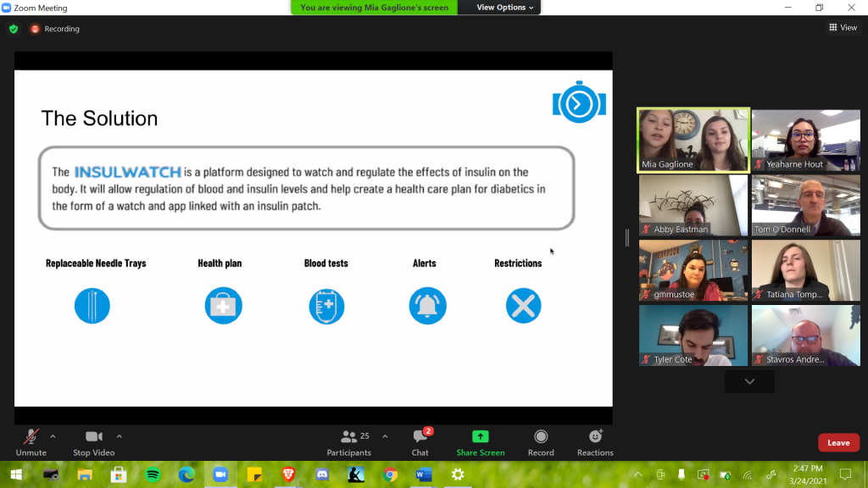The width and height of the screenshot is (868, 488).
Task: Stop Video camera toggle
Action: [x=93, y=442]
